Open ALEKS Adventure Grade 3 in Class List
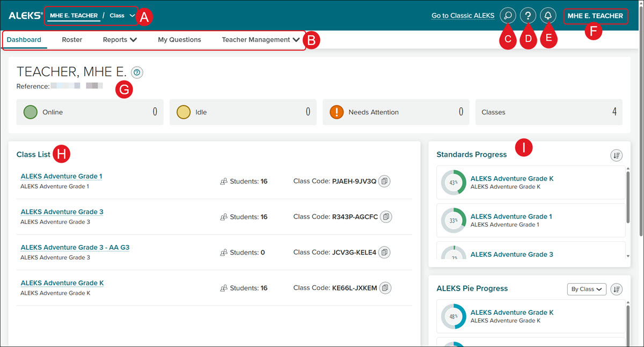The width and height of the screenshot is (644, 347). click(62, 212)
